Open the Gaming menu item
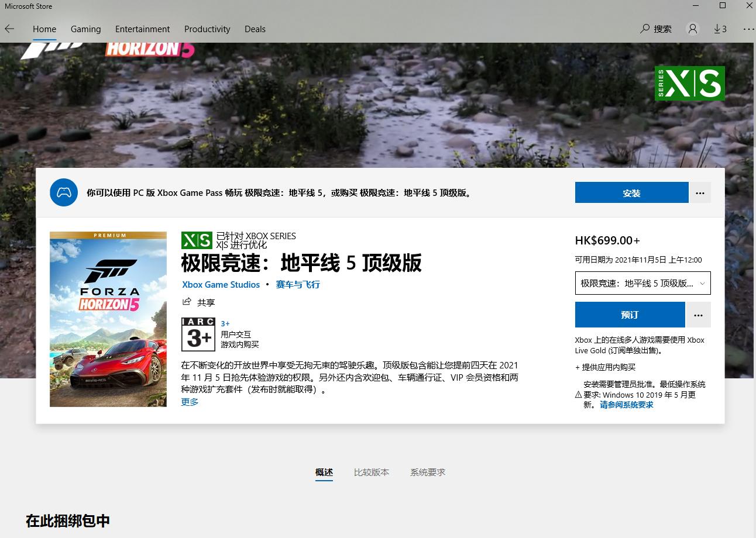 [85, 29]
